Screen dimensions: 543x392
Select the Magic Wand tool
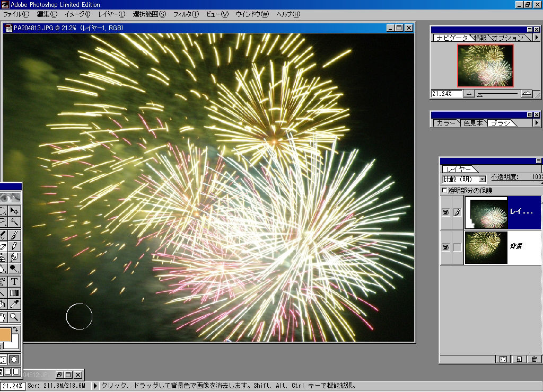pos(14,221)
